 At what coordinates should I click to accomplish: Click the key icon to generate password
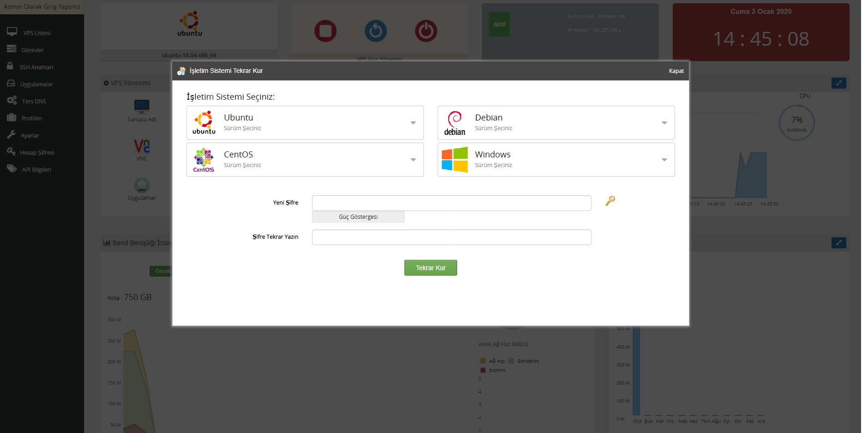click(x=610, y=201)
